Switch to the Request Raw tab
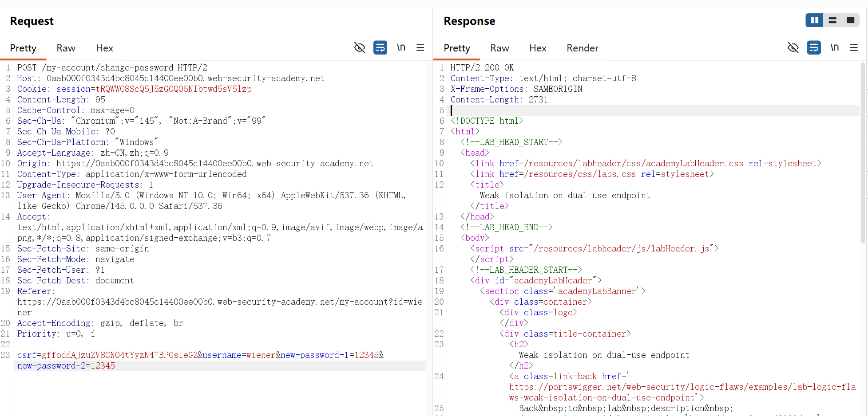868x416 pixels. pos(66,48)
